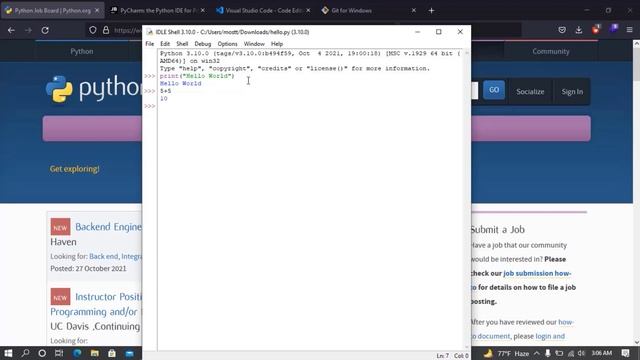
Task: Click the Hello World output line
Action: point(180,83)
